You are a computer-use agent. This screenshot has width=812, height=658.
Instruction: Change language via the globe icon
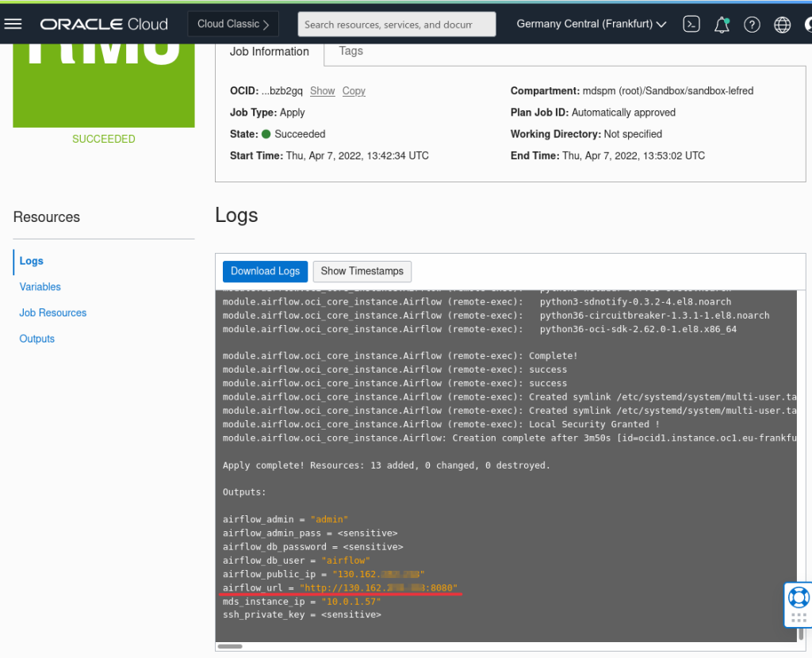(x=782, y=24)
